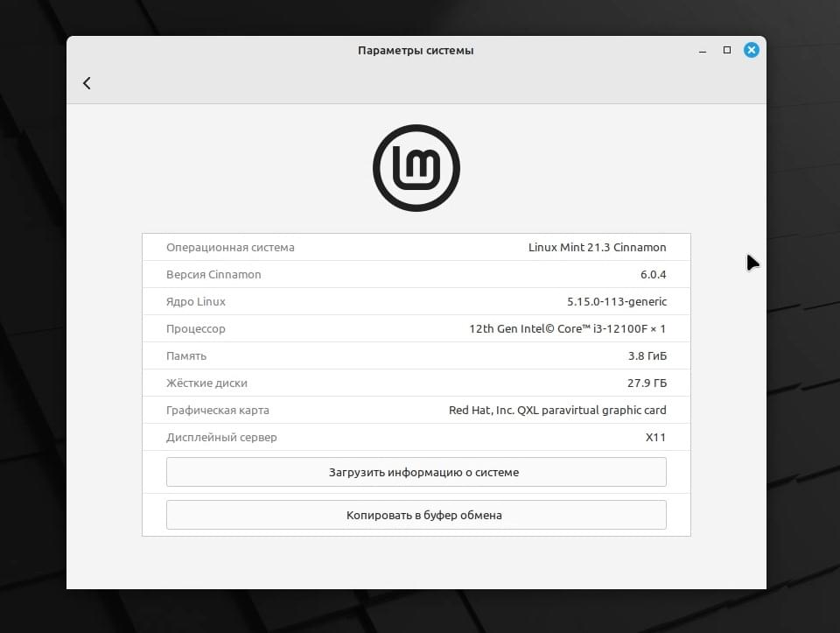Screen dimensions: 840x633
Task: Select the Жёсткие диски label
Action: pos(206,383)
